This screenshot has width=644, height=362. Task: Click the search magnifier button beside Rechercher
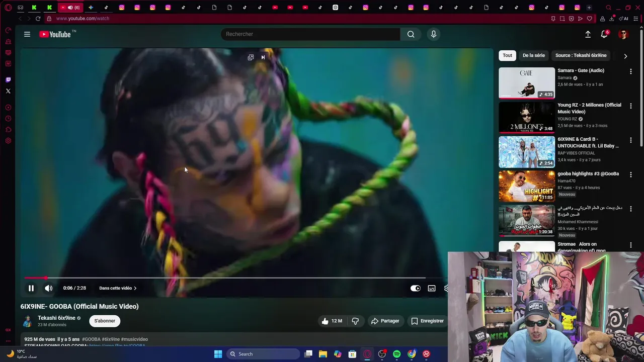pos(411,34)
